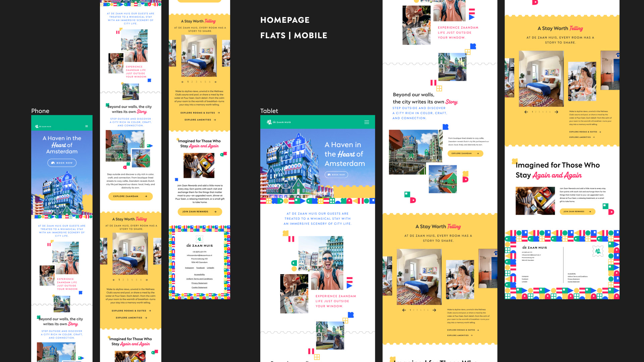Click Join Zaan Rewards button in phone layout
Image resolution: width=644 pixels, height=362 pixels.
point(200,212)
